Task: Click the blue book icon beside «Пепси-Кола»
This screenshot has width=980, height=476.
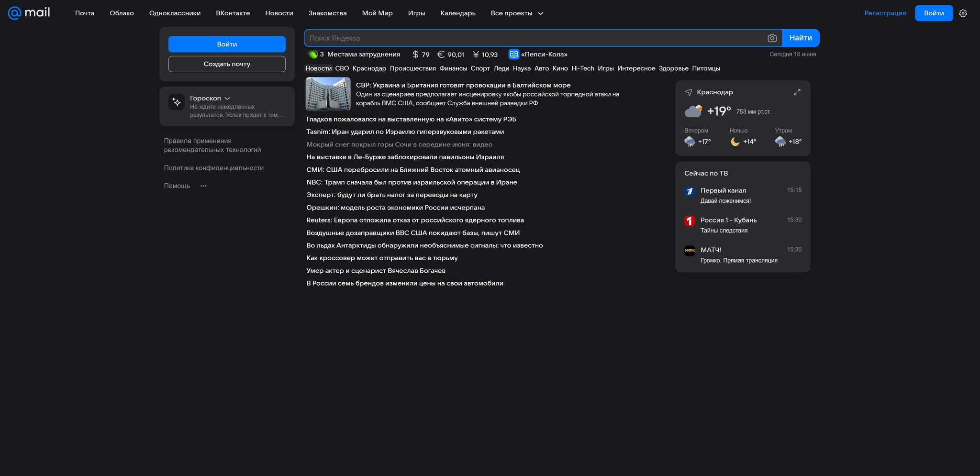Action: (513, 55)
